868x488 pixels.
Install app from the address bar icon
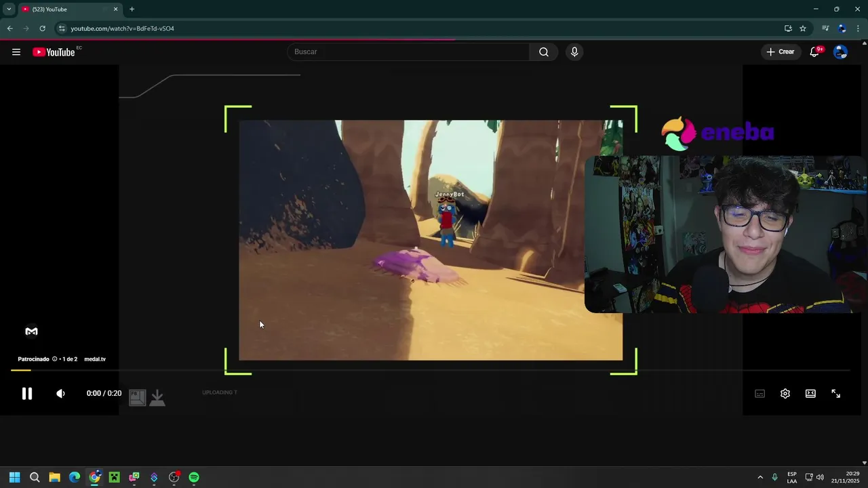(x=788, y=28)
